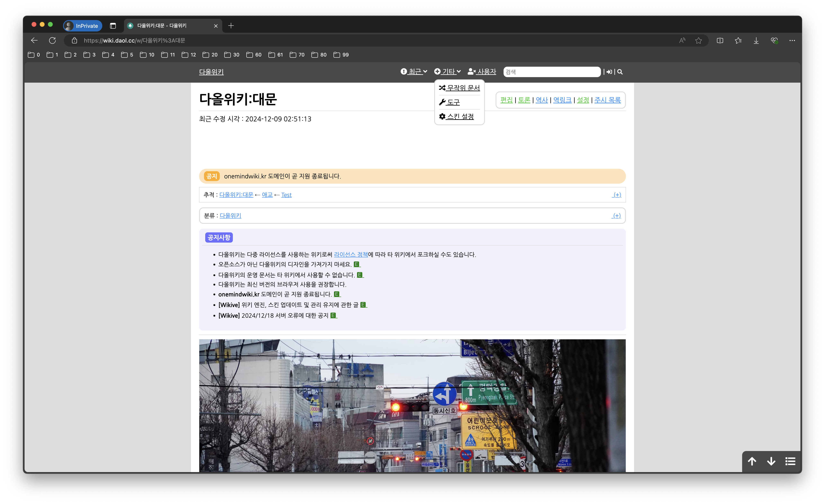Click the street photo image
This screenshot has width=825, height=504.
pos(412,406)
